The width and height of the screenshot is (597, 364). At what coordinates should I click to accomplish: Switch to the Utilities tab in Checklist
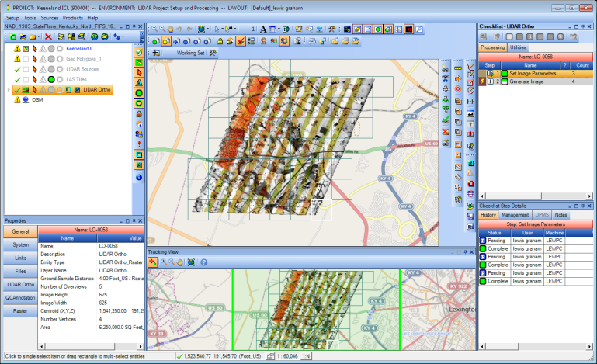tap(518, 47)
